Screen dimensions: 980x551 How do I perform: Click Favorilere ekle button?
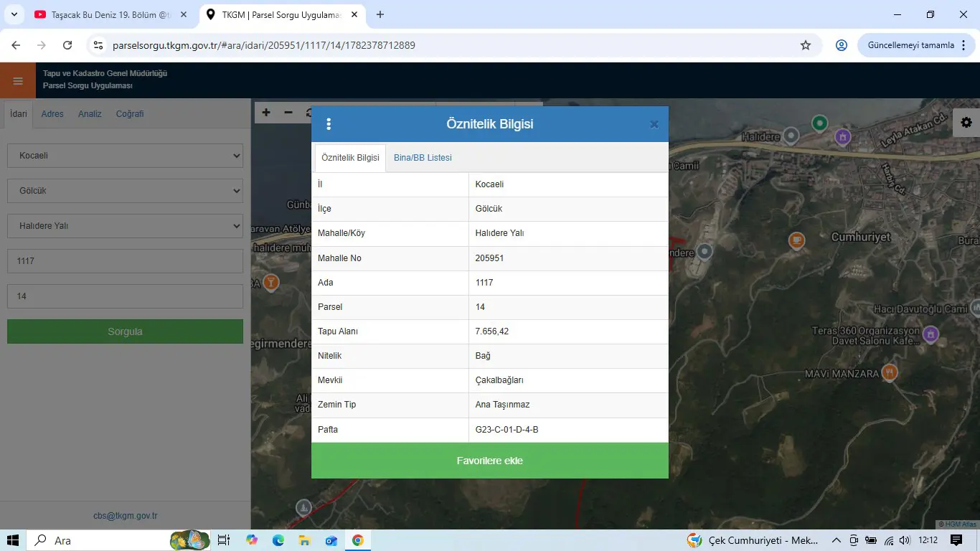click(490, 461)
